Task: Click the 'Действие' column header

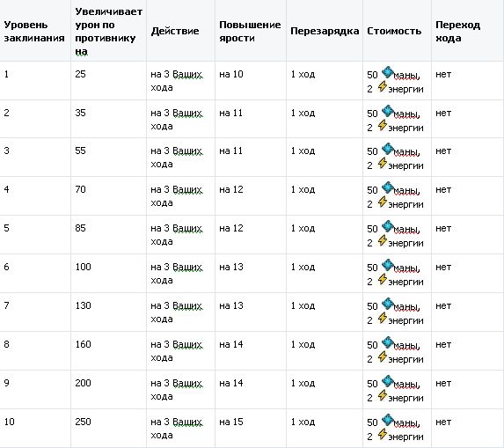Action: [x=175, y=31]
